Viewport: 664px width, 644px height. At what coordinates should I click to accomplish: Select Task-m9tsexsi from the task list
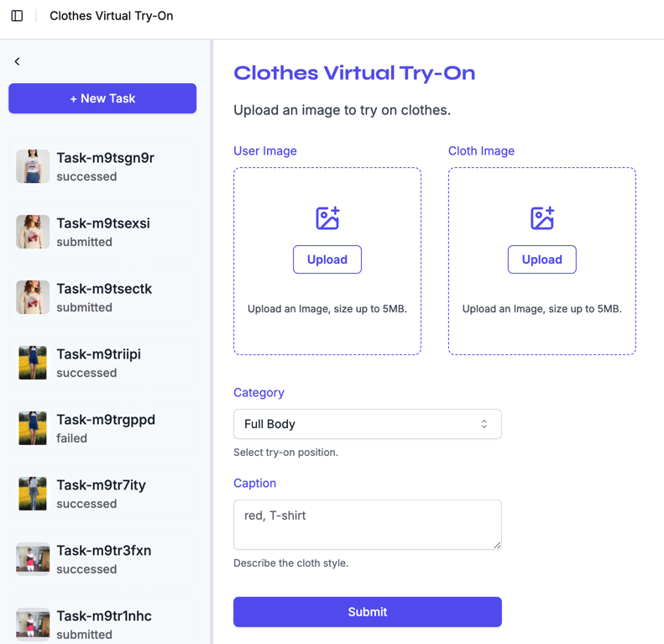pos(103,232)
